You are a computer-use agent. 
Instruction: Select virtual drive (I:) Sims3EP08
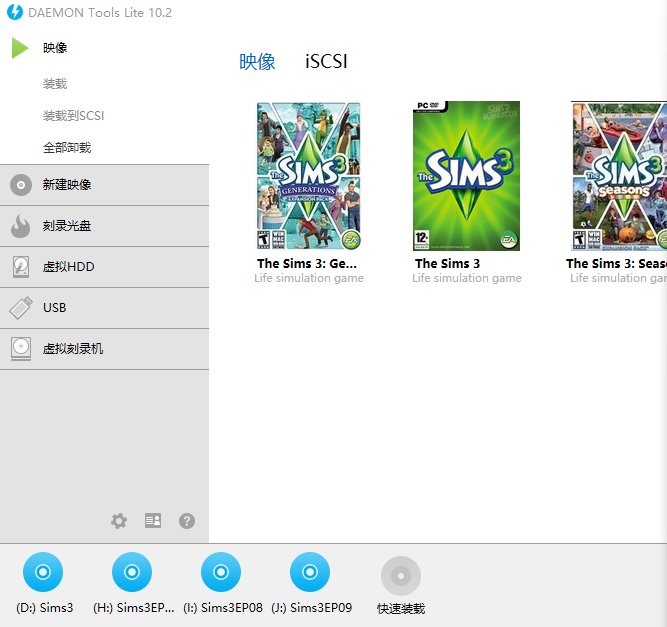221,573
